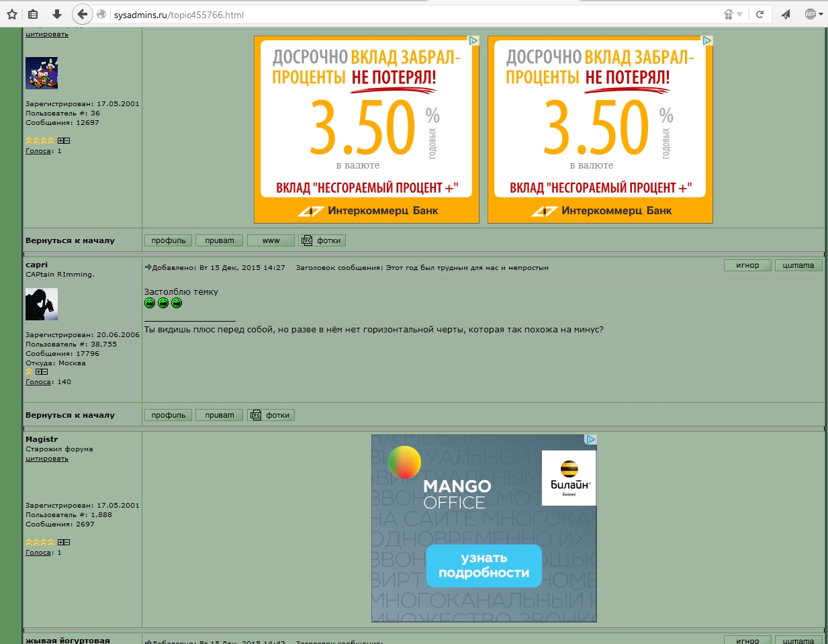Click the AdChoices icon on the Mango Office ad
This screenshot has width=828, height=644.
590,439
